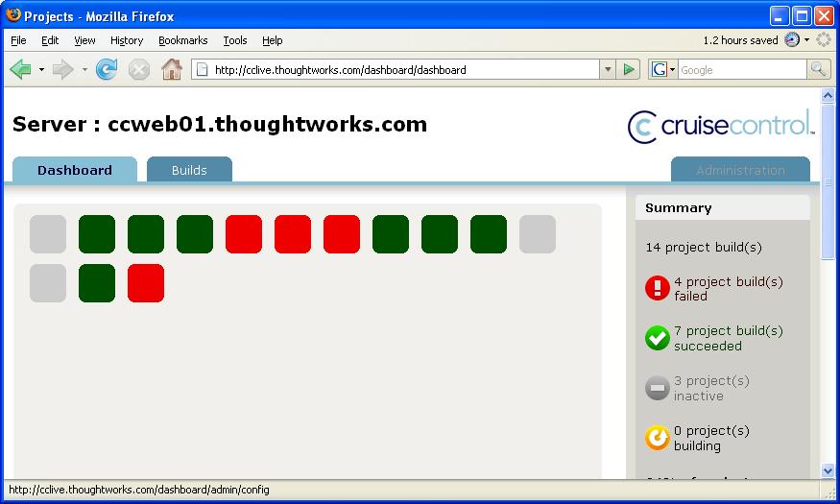The width and height of the screenshot is (840, 504).
Task: Click the Stop loading icon
Action: pyautogui.click(x=139, y=69)
